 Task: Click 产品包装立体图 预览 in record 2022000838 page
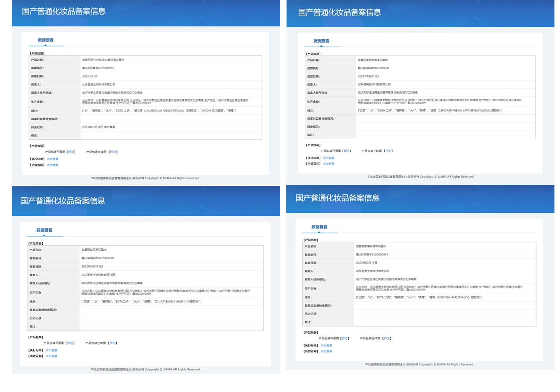(x=112, y=343)
